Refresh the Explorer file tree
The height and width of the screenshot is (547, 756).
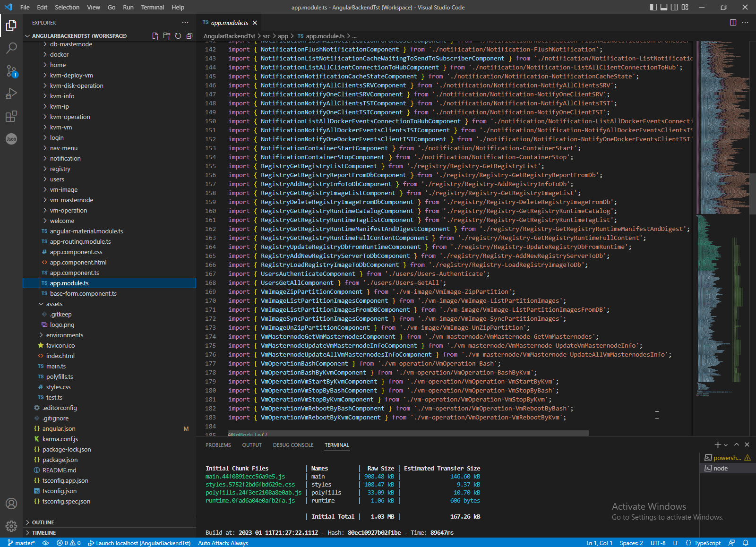click(x=178, y=35)
